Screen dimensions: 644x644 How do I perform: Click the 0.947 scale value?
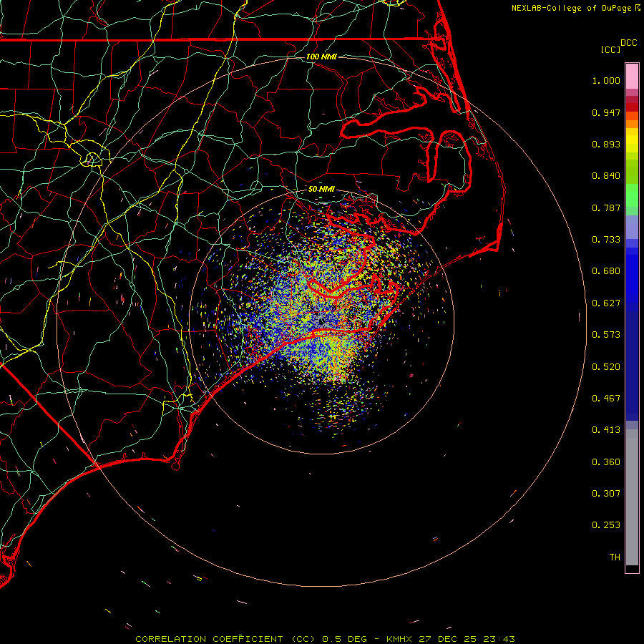coord(606,112)
